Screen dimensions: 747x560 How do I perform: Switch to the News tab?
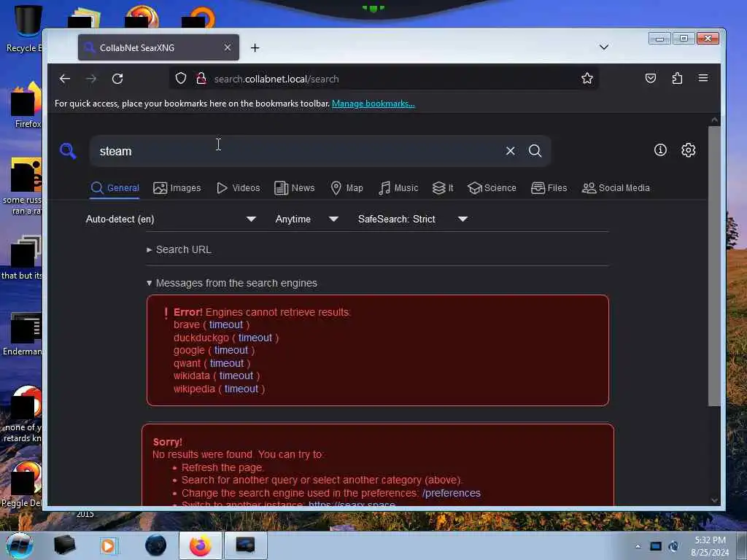point(295,187)
